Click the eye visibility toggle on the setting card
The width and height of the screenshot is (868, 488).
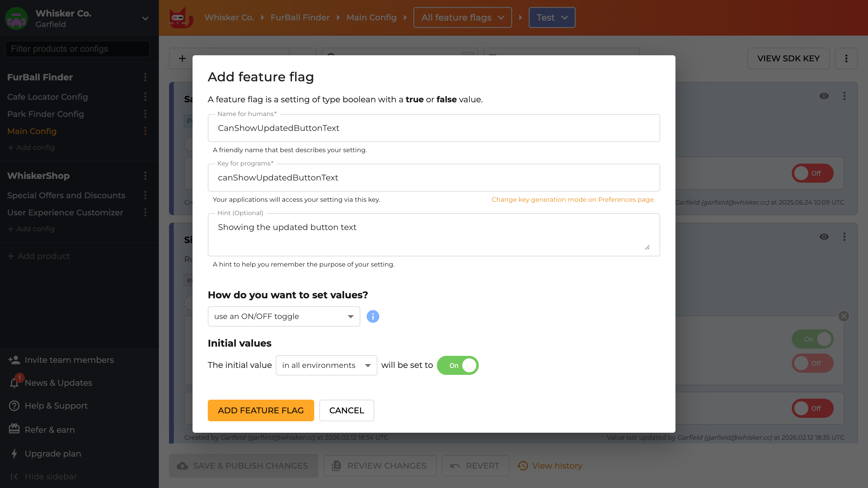pyautogui.click(x=824, y=96)
